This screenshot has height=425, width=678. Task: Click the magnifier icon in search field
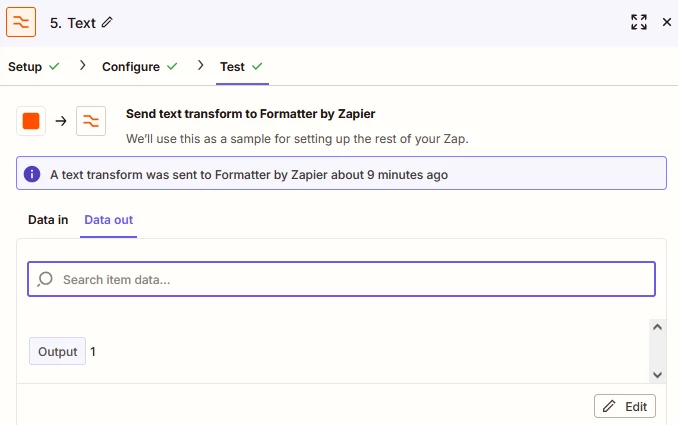click(45, 279)
